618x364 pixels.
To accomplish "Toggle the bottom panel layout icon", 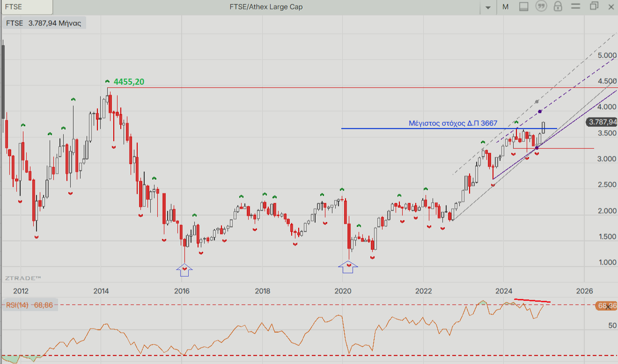I will pos(524,7).
